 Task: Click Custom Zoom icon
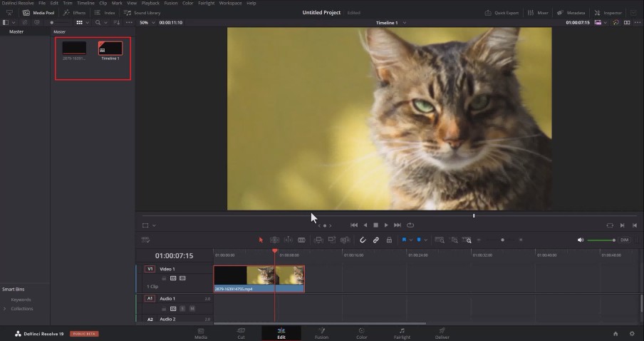coord(467,240)
